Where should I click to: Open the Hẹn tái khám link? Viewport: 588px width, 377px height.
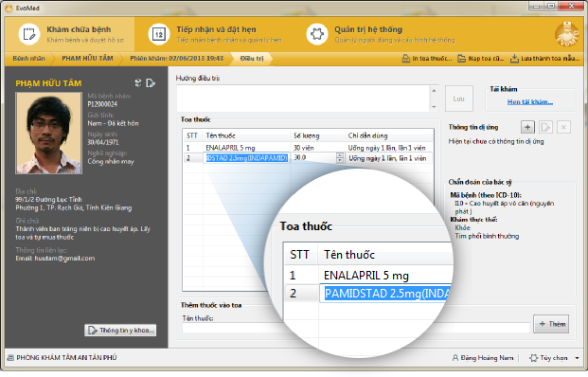pyautogui.click(x=530, y=101)
